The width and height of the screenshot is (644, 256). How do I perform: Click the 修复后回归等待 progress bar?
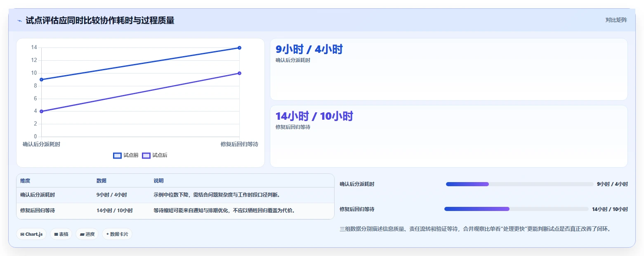pyautogui.click(x=517, y=209)
